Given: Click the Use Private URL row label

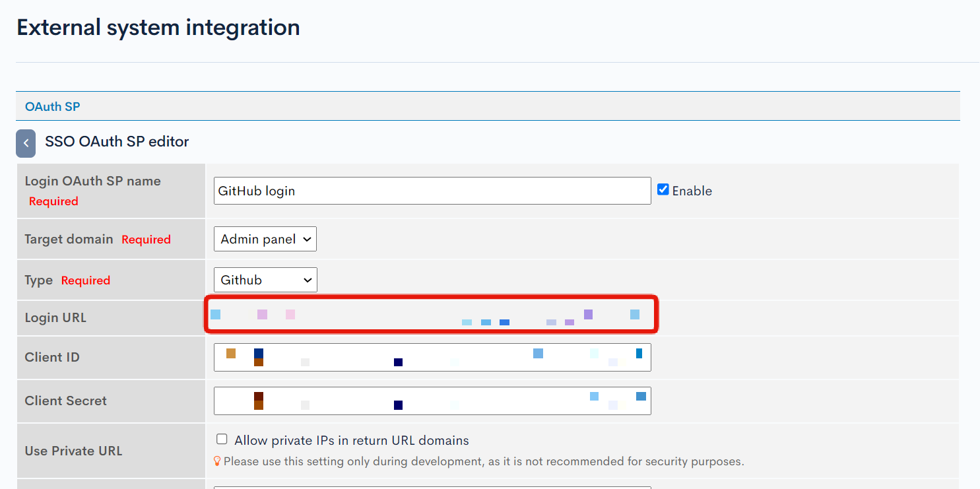Looking at the screenshot, I should 73,451.
